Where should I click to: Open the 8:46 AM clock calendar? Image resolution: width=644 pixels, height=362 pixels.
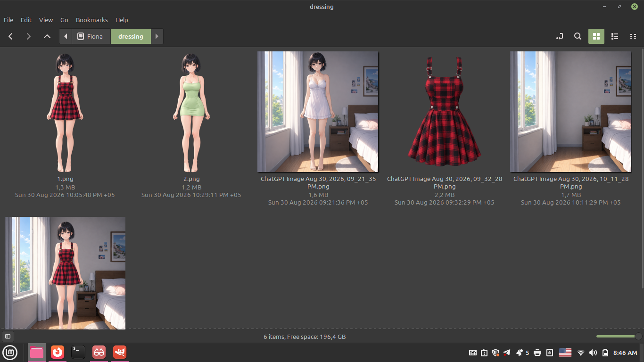pyautogui.click(x=626, y=353)
